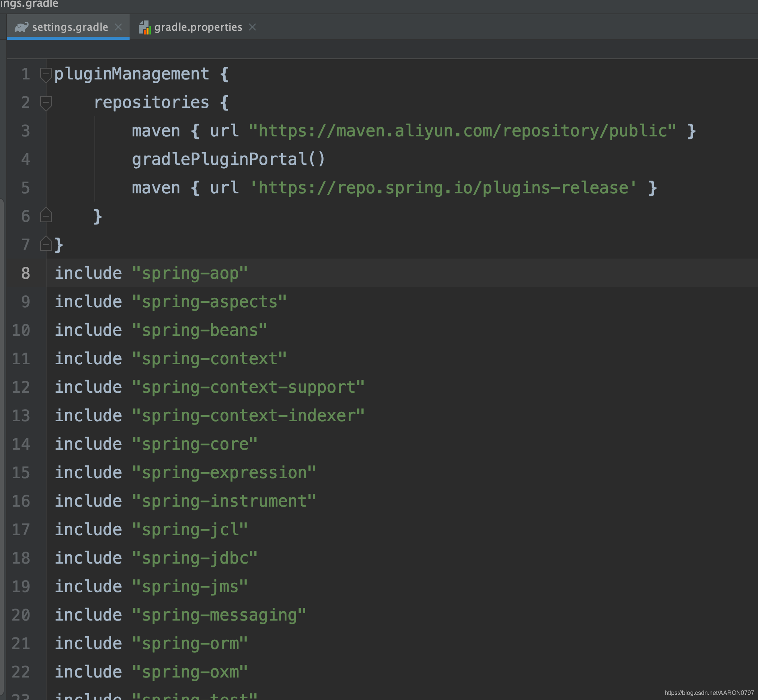Close the gradle.properties tab
758x700 pixels.
tap(252, 27)
